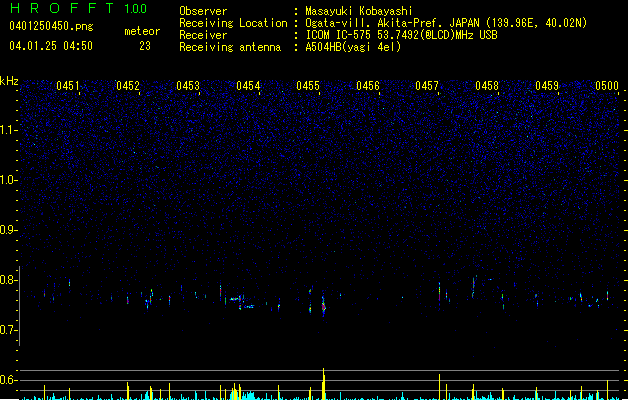Click the 0457 time marker

tap(427, 86)
